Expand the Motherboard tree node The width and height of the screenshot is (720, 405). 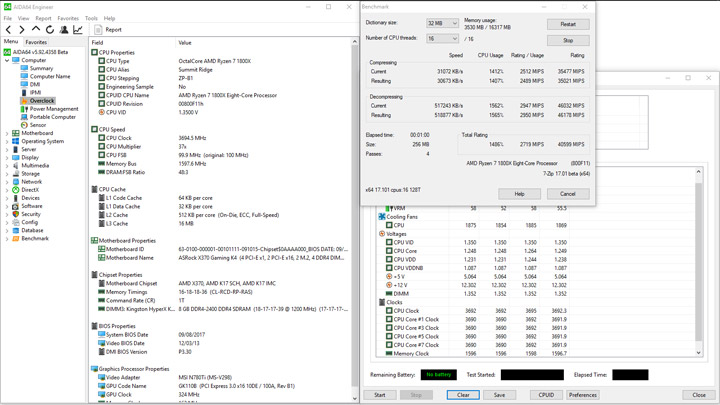(7, 133)
